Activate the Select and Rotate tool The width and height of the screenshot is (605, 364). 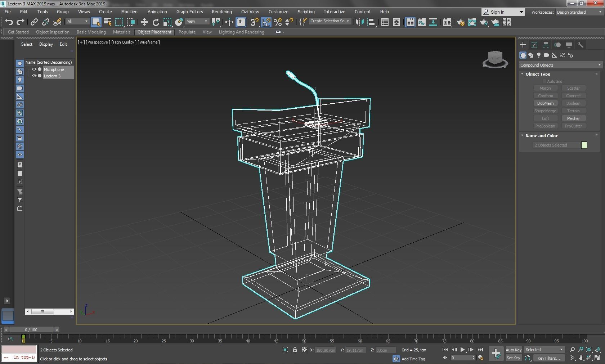pyautogui.click(x=156, y=22)
